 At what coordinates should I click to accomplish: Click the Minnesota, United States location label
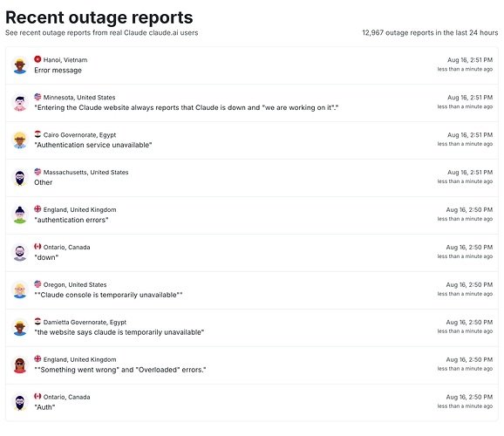[79, 98]
